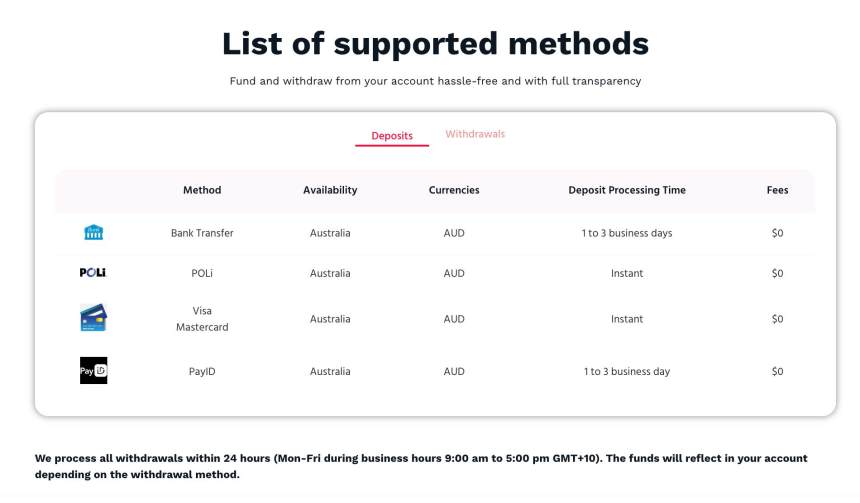Click the Currencies column header
860x503 pixels.
pos(454,190)
